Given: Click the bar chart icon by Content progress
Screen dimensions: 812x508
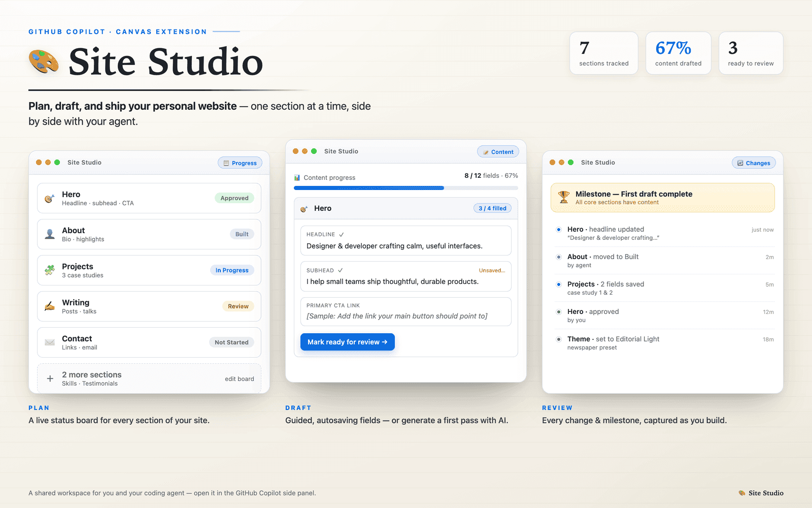Looking at the screenshot, I should 297,178.
